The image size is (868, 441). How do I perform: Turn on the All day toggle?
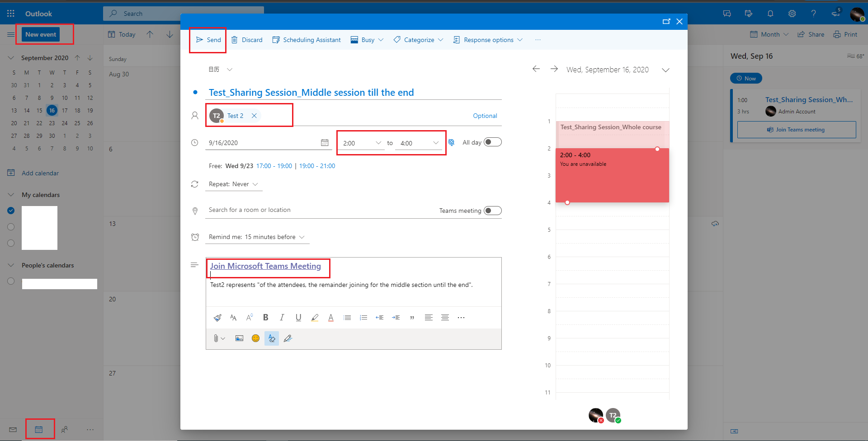493,142
